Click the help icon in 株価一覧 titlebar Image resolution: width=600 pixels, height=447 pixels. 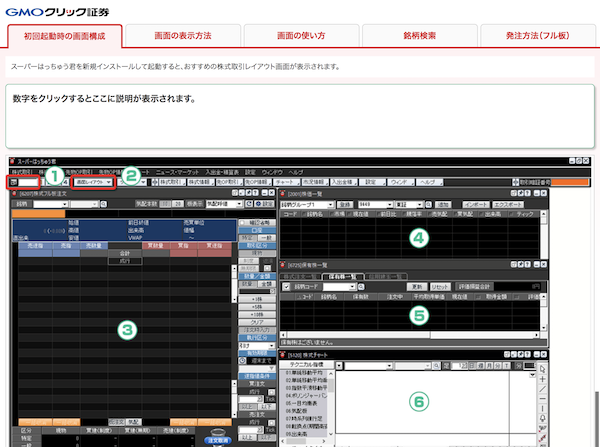[x=528, y=193]
